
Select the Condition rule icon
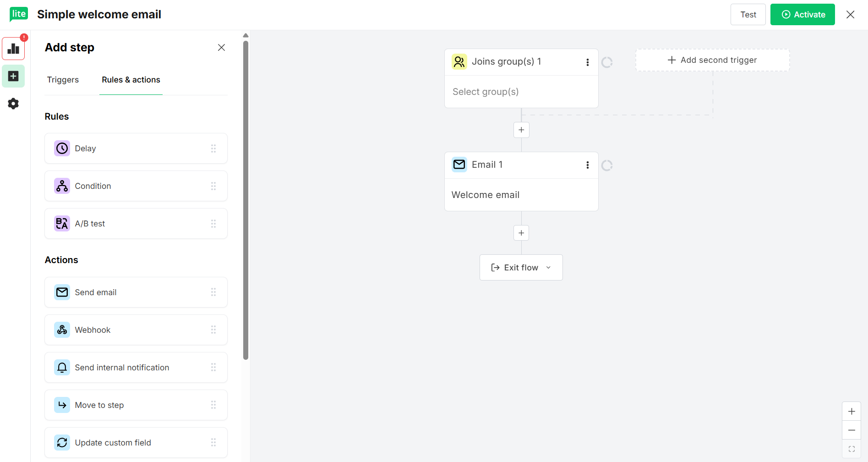coord(62,186)
